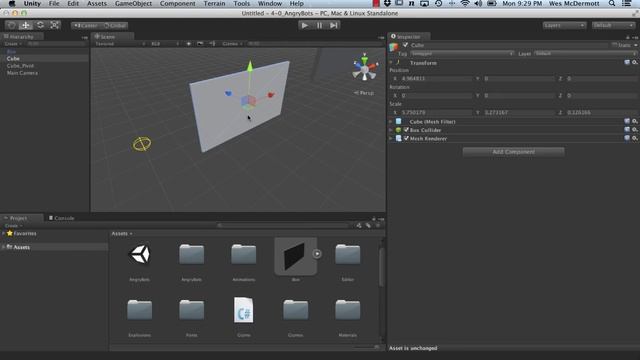Open Transform help book icon
The width and height of the screenshot is (640, 360).
(x=627, y=63)
